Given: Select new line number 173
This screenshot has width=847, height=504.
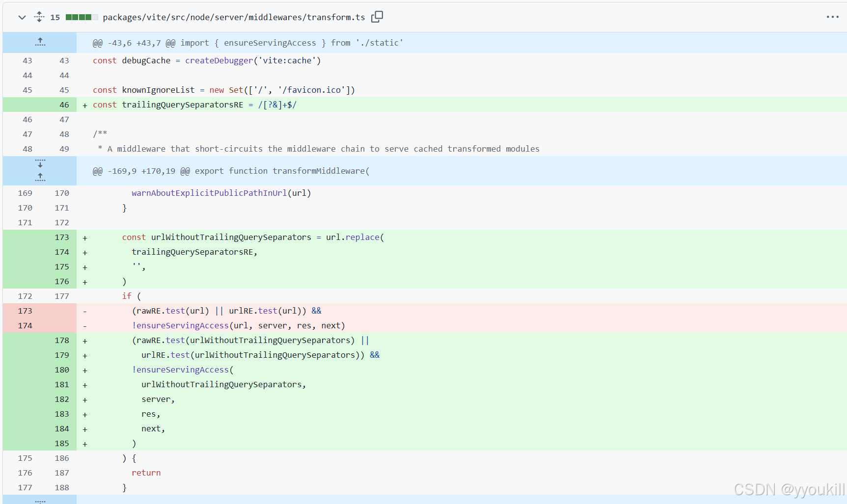Looking at the screenshot, I should [61, 237].
